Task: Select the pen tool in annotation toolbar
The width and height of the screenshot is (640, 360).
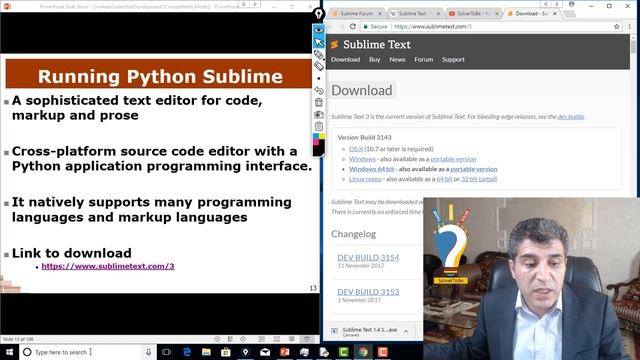Action: tap(318, 55)
